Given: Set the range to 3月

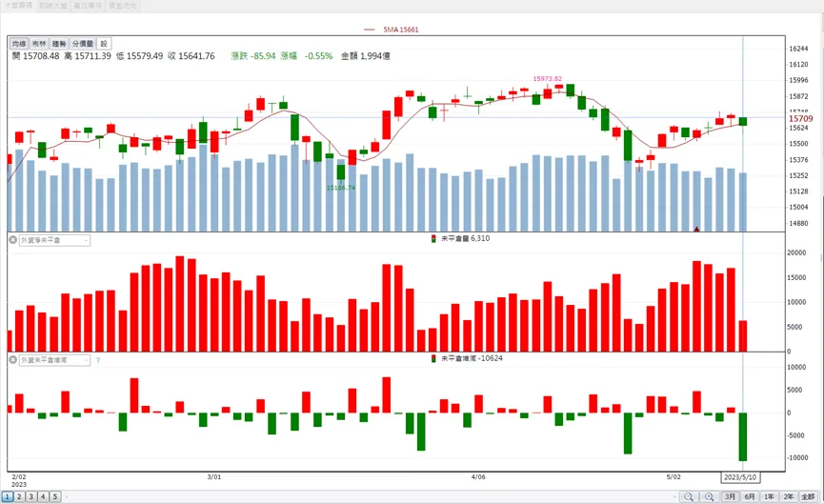Looking at the screenshot, I should tap(730, 496).
